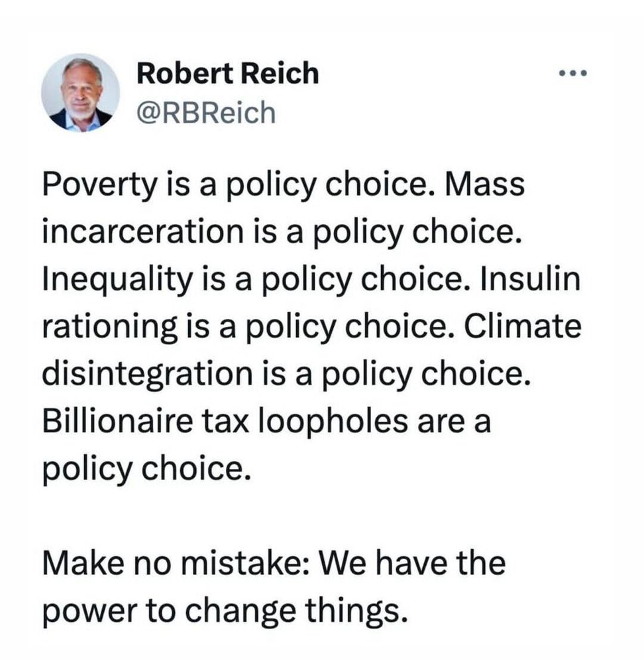644x663 pixels.
Task: Click the word Billionaire in the tweet
Action: click(118, 421)
